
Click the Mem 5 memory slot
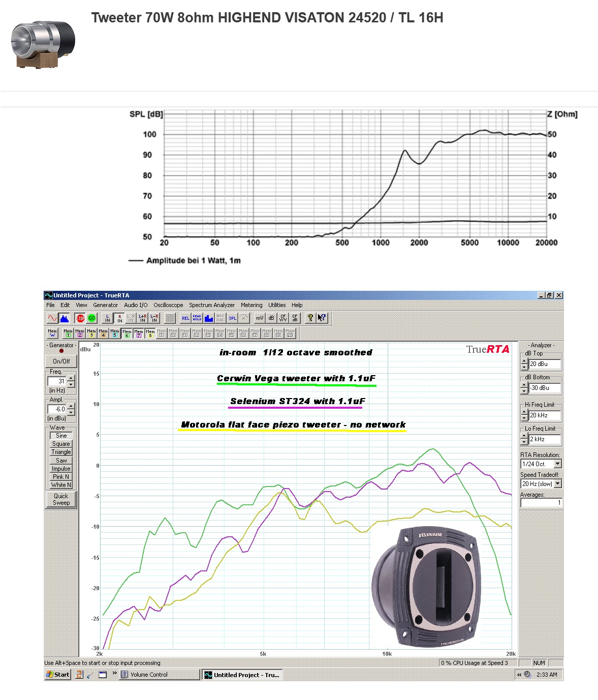115,333
